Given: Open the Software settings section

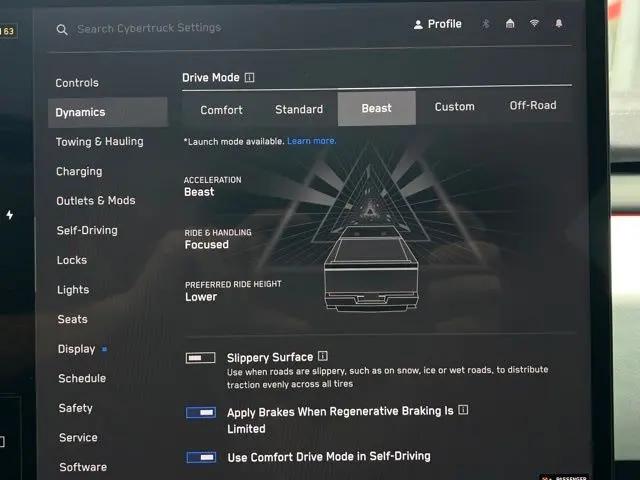Looking at the screenshot, I should tap(83, 467).
